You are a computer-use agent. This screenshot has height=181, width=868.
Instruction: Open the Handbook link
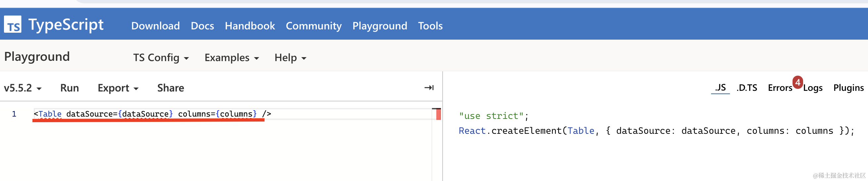(x=250, y=26)
